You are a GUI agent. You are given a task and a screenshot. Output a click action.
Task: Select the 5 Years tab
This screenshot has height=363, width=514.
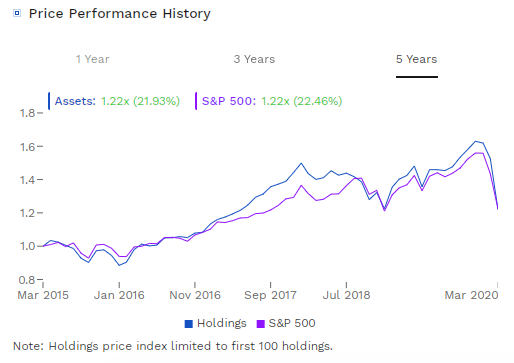pos(417,59)
